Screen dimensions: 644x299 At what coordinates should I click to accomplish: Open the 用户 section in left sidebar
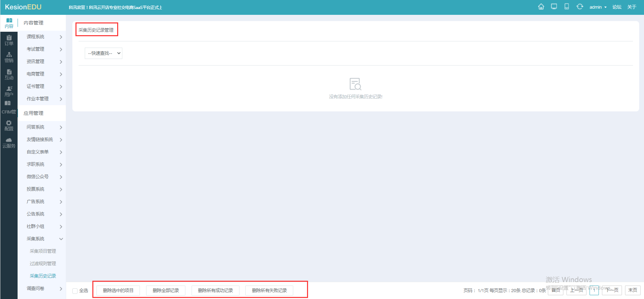[x=9, y=91]
